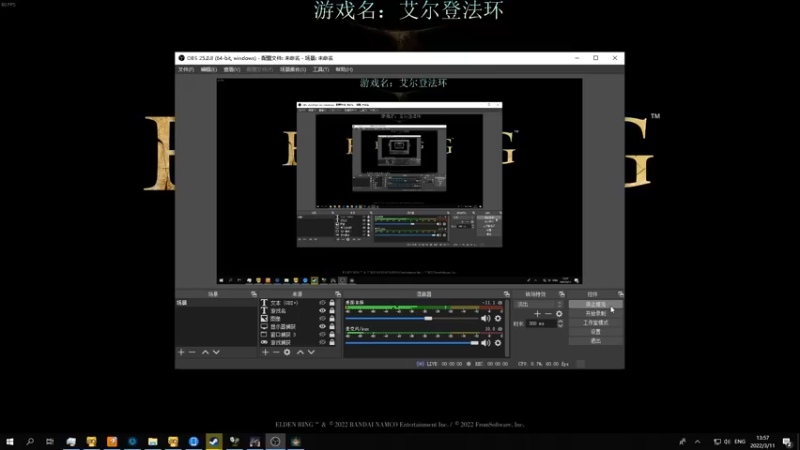Mute the desktop audio speaker icon
The width and height of the screenshot is (800, 450).
[485, 318]
